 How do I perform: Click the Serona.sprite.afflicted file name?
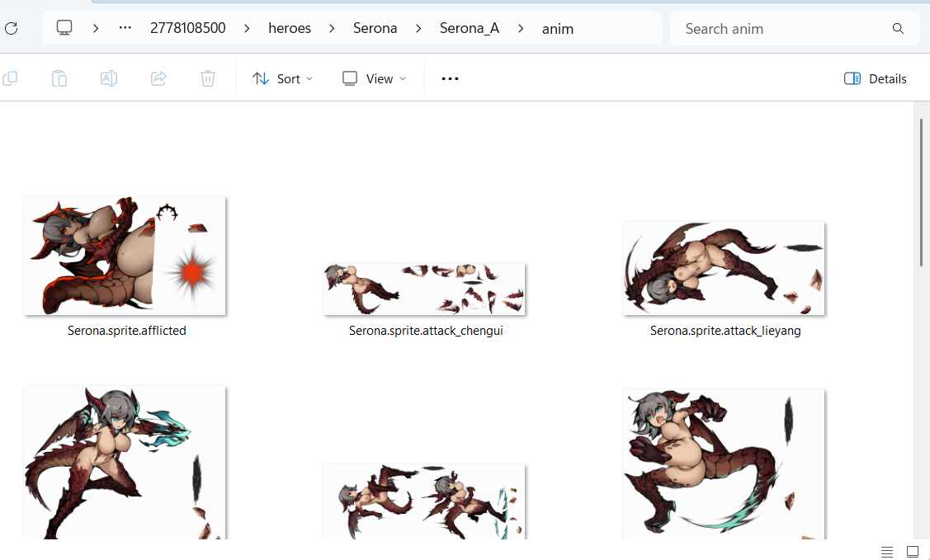[127, 331]
